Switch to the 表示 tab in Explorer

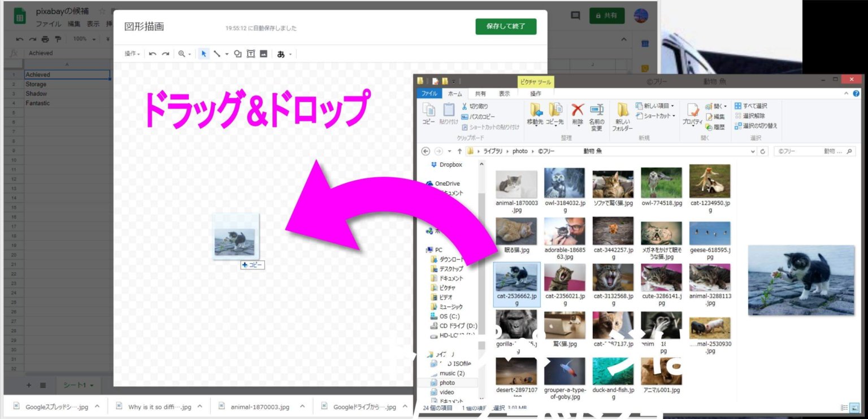pos(504,93)
